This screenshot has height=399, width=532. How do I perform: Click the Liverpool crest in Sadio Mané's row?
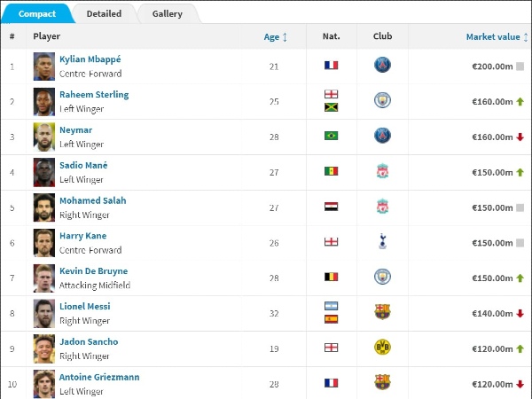(382, 171)
